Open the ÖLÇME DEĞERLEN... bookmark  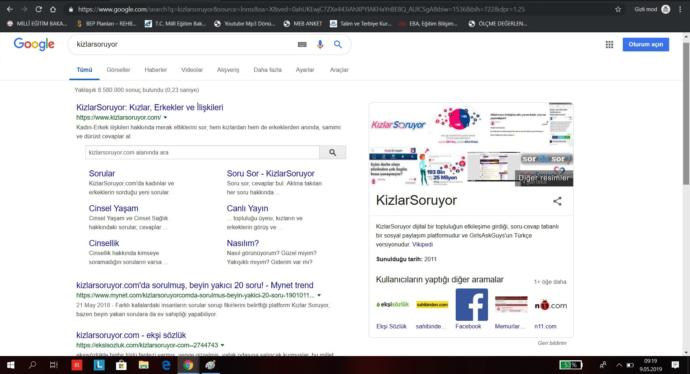tap(498, 23)
